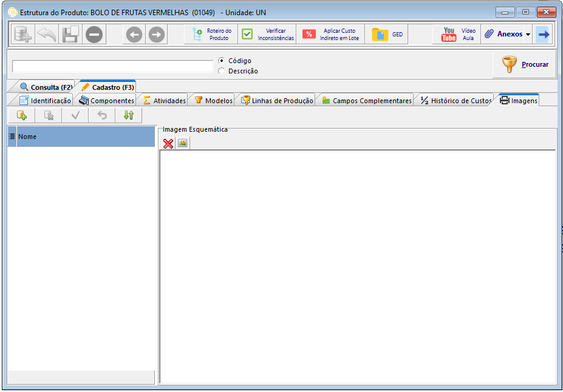563x392 pixels.
Task: Click the grid list indicator icon beside Nome
Action: pyautogui.click(x=12, y=137)
